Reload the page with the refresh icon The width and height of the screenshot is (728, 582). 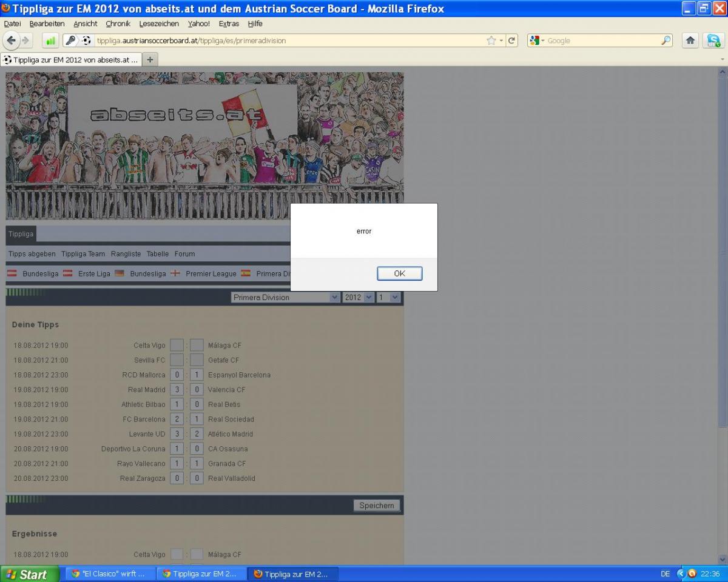pyautogui.click(x=511, y=41)
